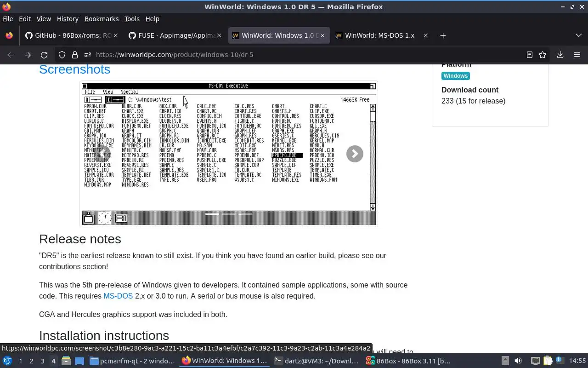Open the Help menu
The height and width of the screenshot is (368, 588).
(x=153, y=19)
